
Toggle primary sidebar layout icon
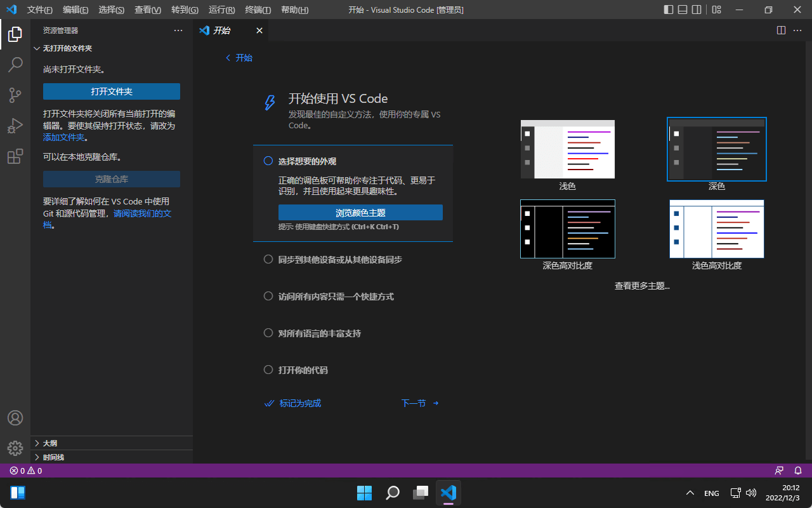coord(669,10)
